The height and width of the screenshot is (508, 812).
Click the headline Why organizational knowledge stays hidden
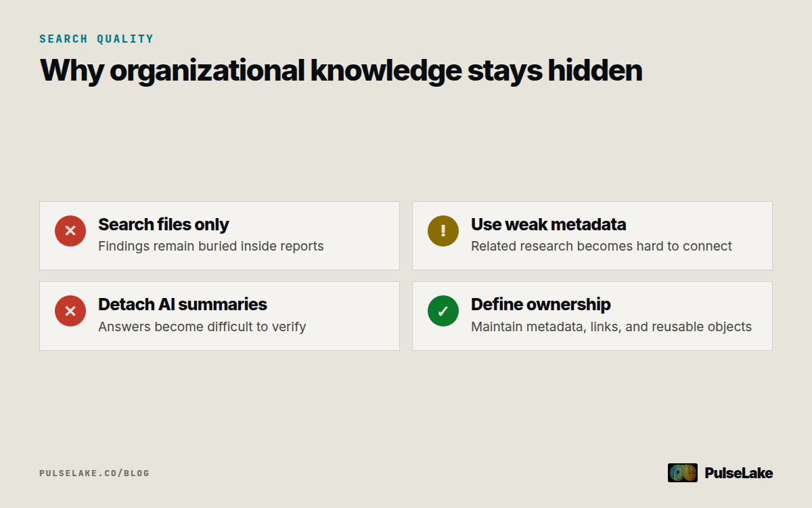click(x=341, y=70)
